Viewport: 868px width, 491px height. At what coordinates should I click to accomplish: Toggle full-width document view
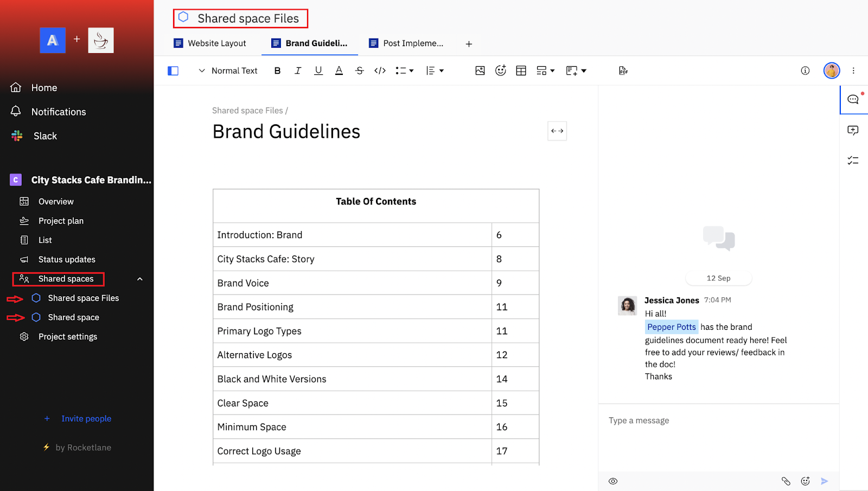pos(557,131)
